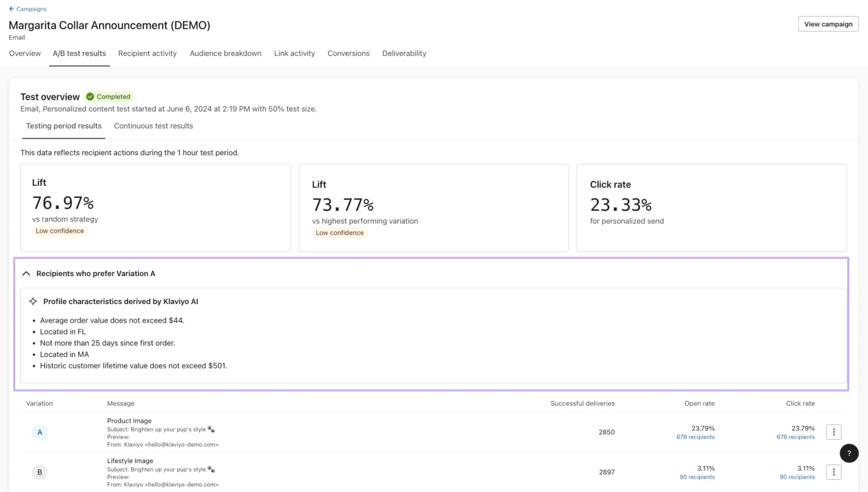The image size is (868, 492).
Task: Click the back arrow to Campaigns
Action: 11,8
